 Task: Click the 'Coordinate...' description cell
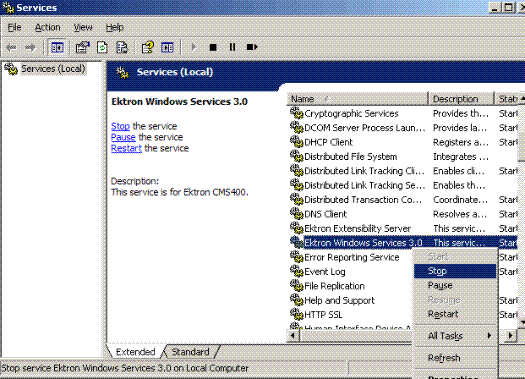pyautogui.click(x=460, y=200)
